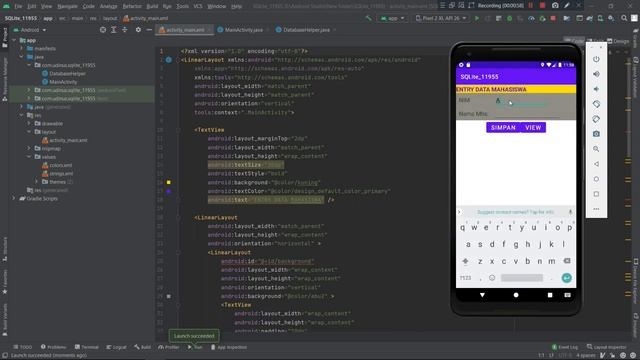Open the Event Log
The image size is (640, 360).
564,347
